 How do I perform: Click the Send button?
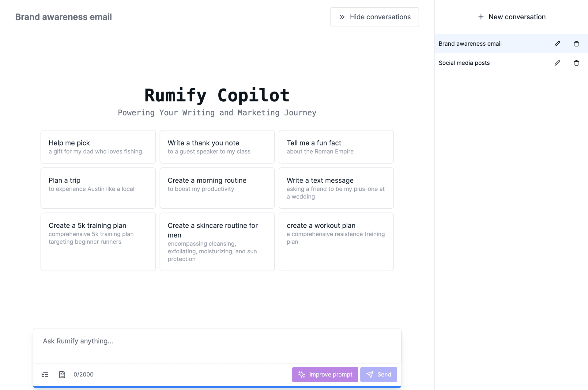point(379,374)
